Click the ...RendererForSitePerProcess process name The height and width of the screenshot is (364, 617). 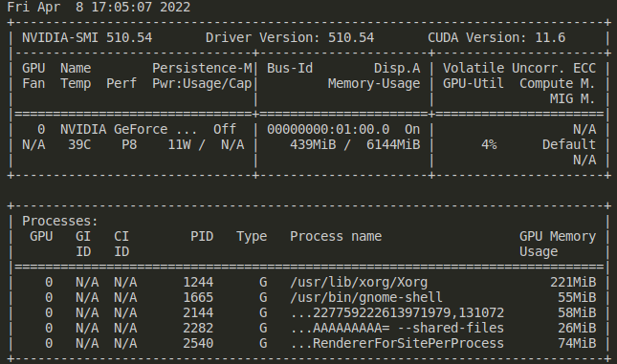(397, 344)
